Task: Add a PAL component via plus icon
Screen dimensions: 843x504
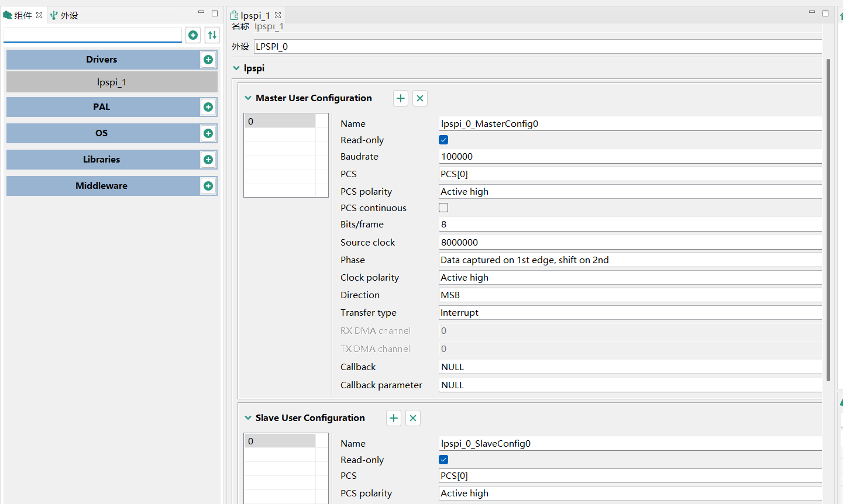Action: pos(208,107)
